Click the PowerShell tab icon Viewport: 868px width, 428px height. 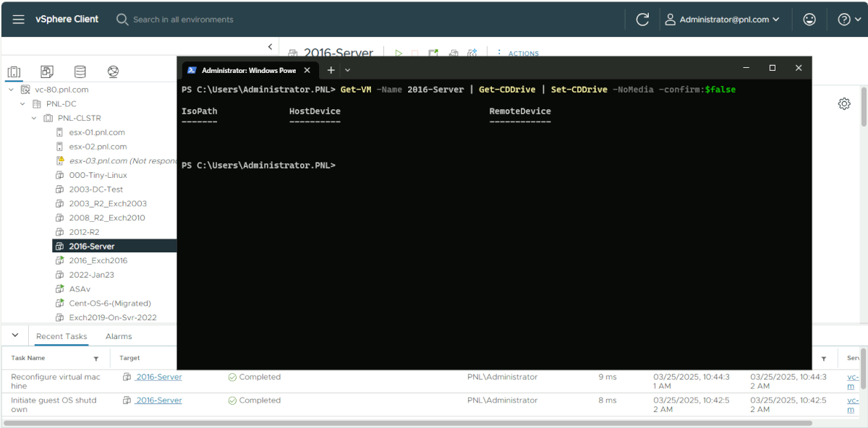(192, 70)
